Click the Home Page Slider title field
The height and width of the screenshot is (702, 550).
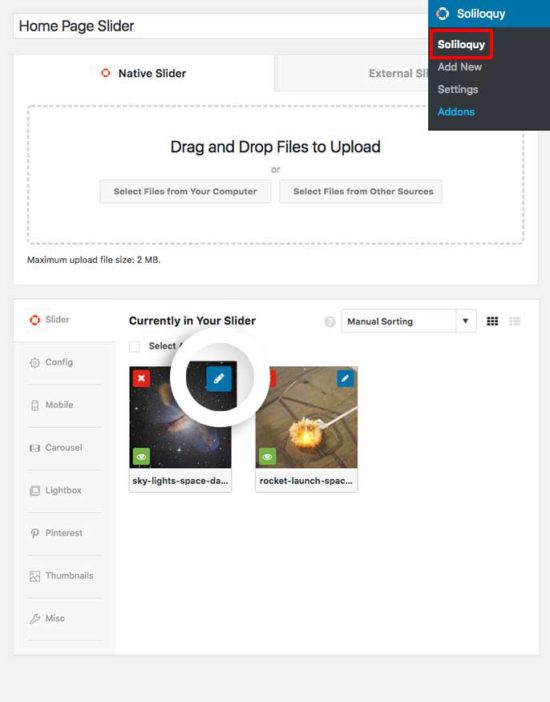(x=220, y=26)
